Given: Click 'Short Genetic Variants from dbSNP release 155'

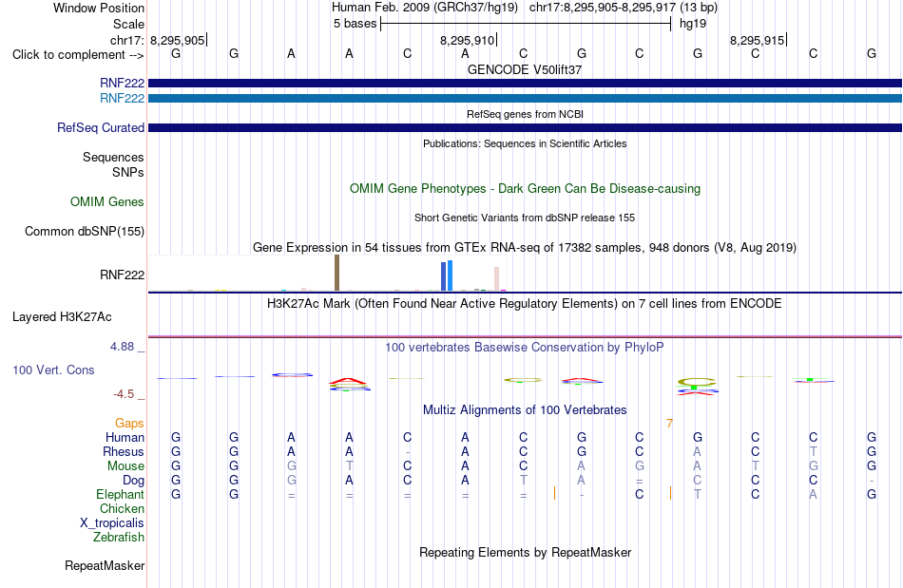Looking at the screenshot, I should (525, 218).
